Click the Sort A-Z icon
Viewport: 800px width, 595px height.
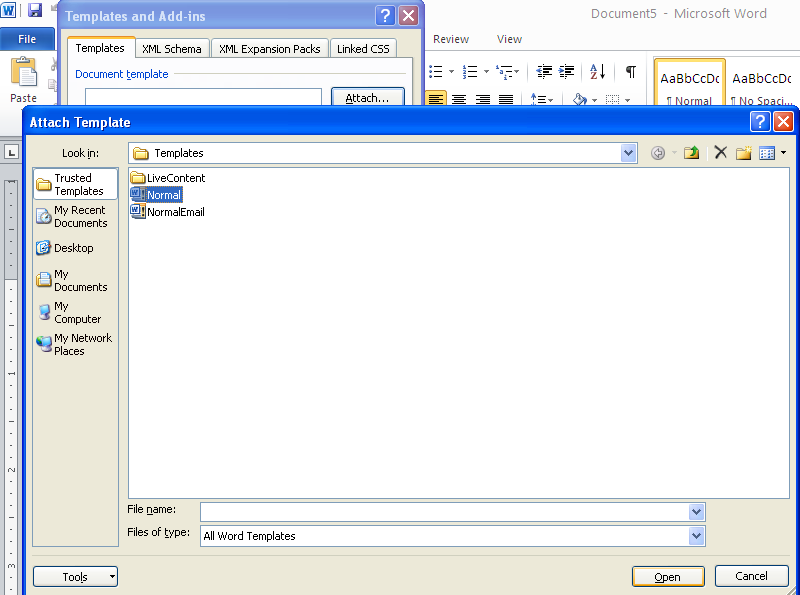[597, 71]
